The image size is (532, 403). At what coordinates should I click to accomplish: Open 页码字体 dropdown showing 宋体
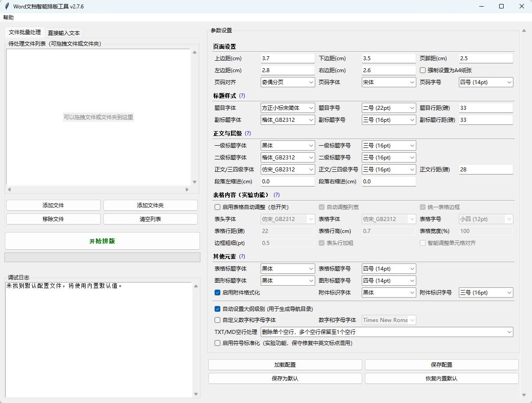pos(389,82)
